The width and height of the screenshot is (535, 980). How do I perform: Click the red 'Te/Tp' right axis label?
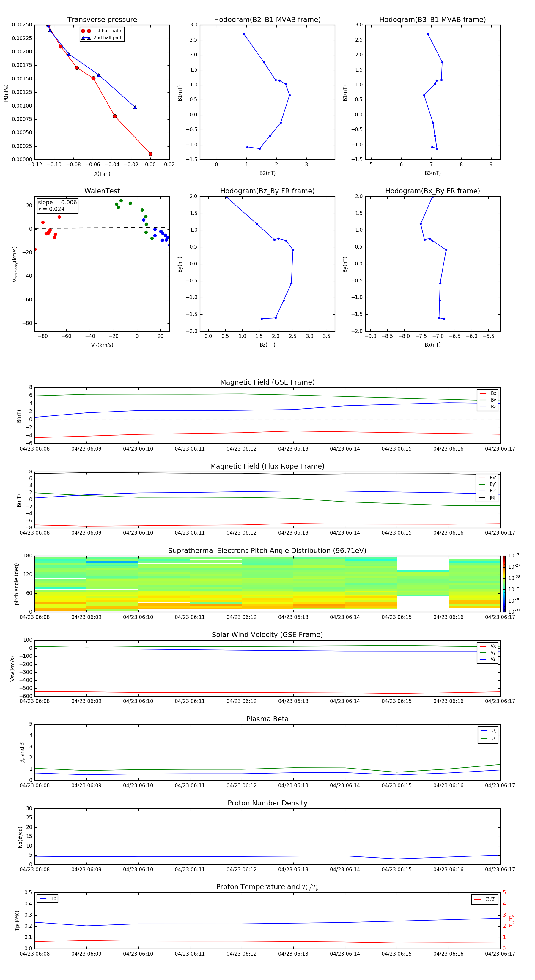[512, 921]
